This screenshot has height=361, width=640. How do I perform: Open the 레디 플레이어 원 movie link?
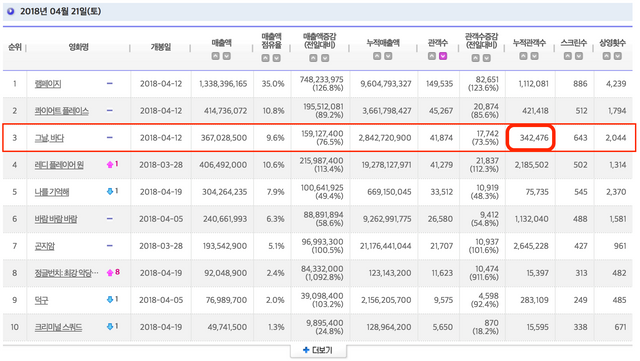tap(59, 165)
